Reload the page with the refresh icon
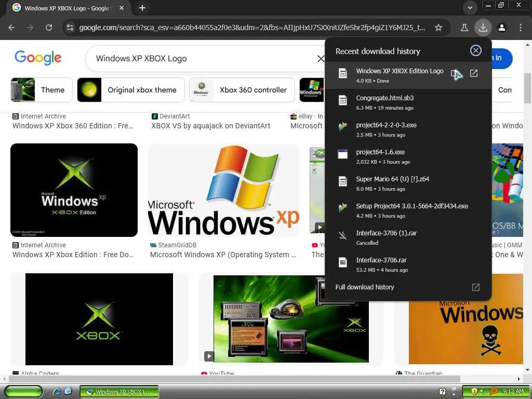 (49, 28)
